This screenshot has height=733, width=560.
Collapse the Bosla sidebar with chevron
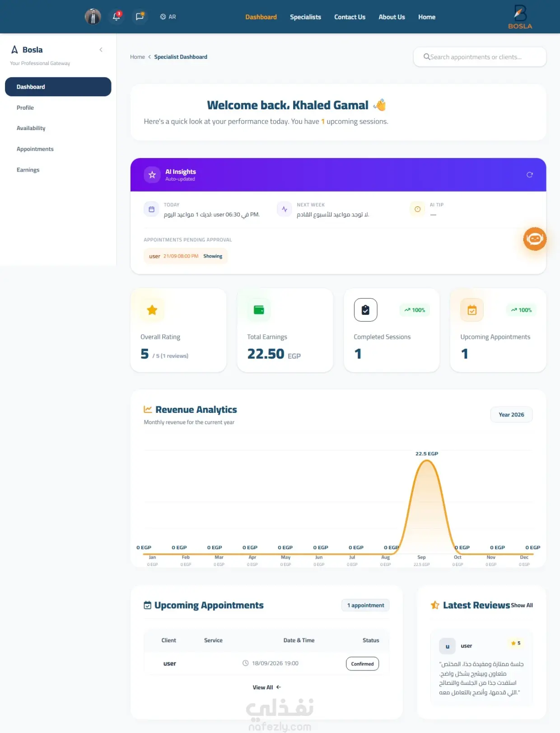coord(101,50)
